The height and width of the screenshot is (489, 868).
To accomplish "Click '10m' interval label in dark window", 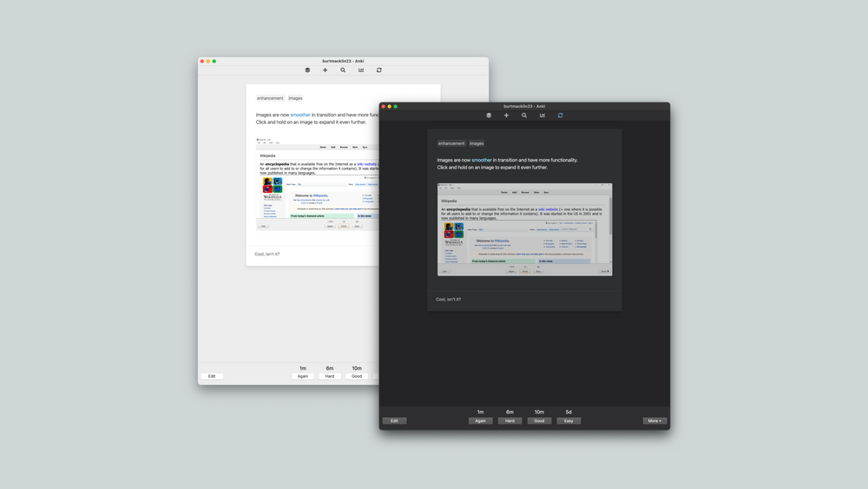I will (539, 412).
